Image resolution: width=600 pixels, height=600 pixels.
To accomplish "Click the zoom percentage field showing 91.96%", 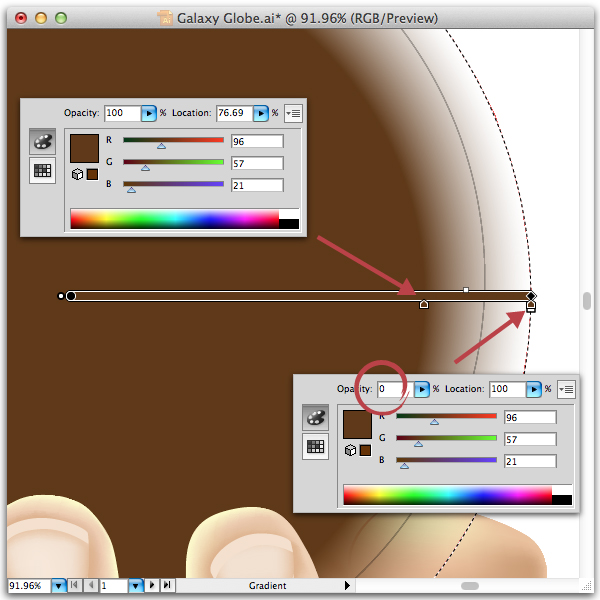I will [29, 585].
